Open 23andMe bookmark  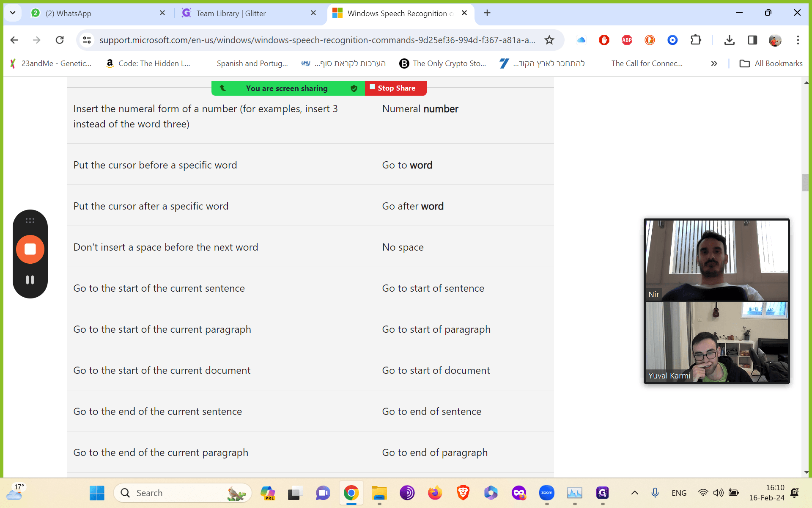50,63
